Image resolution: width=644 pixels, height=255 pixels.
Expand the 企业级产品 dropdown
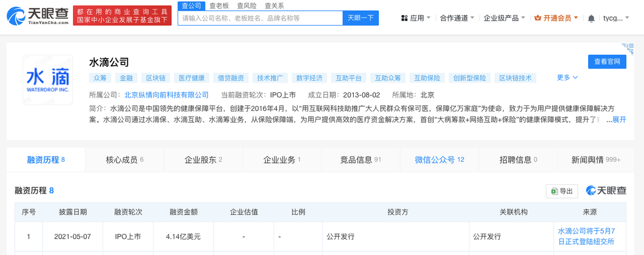[x=523, y=18]
